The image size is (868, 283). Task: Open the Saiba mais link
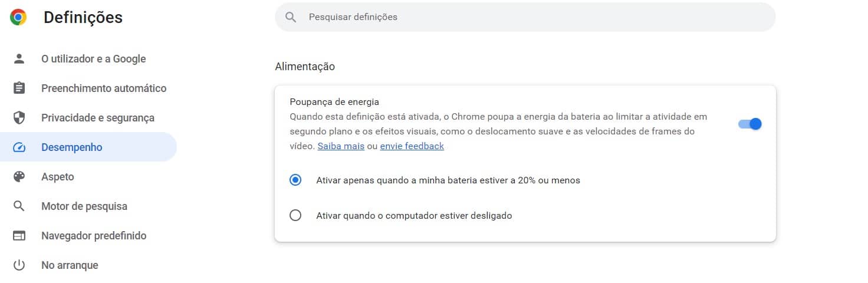point(341,146)
